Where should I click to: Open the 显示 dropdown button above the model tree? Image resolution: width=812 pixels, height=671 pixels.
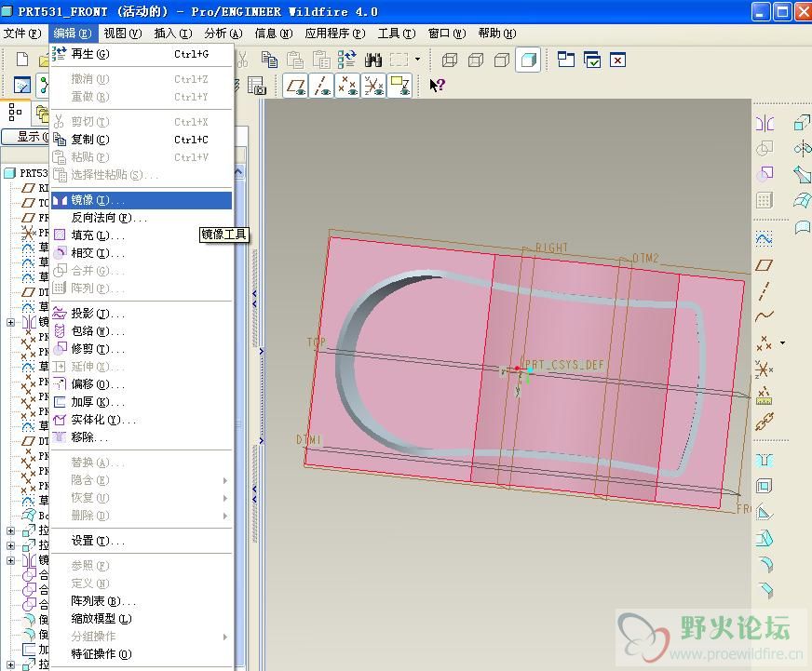click(26, 137)
